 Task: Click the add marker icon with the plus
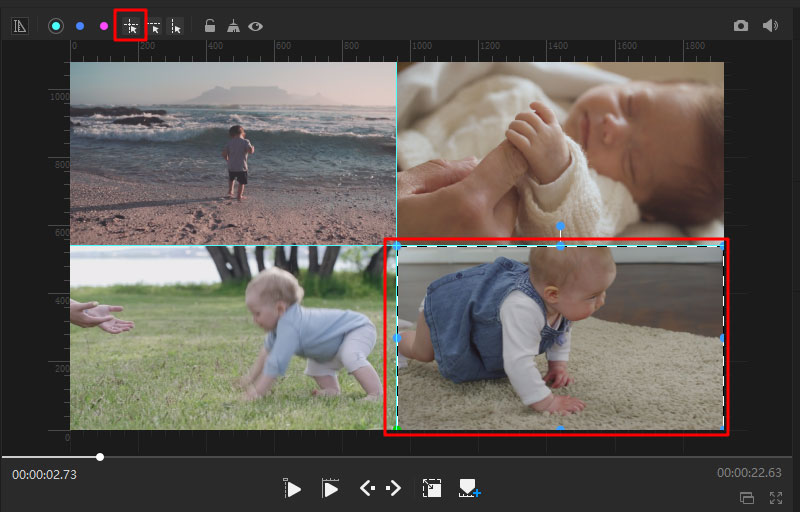(469, 488)
